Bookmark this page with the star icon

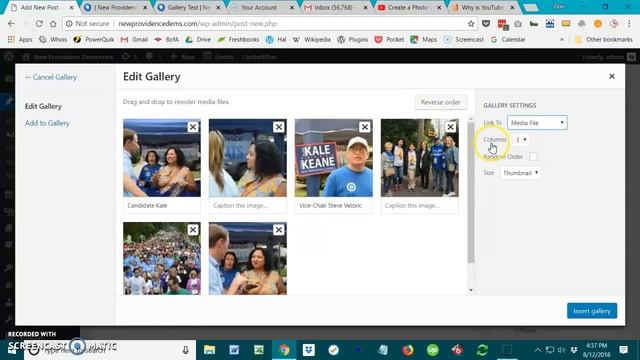point(471,24)
